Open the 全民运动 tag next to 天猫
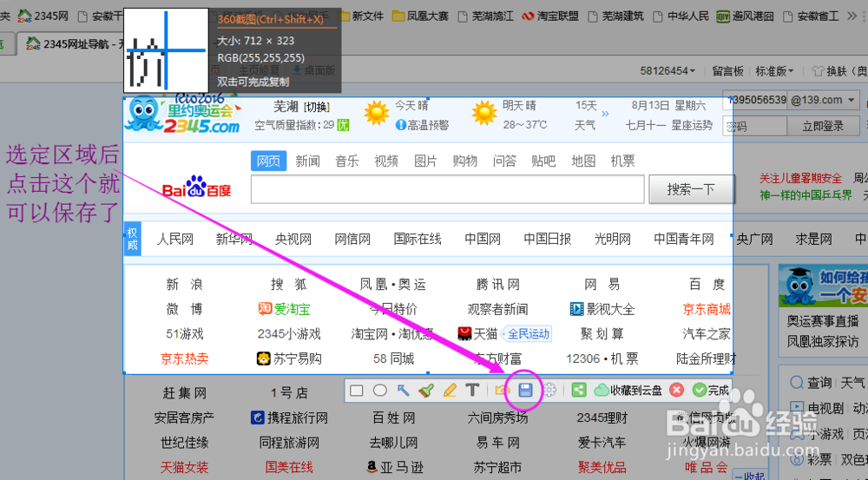Screen dimensions: 868x480 528,334
